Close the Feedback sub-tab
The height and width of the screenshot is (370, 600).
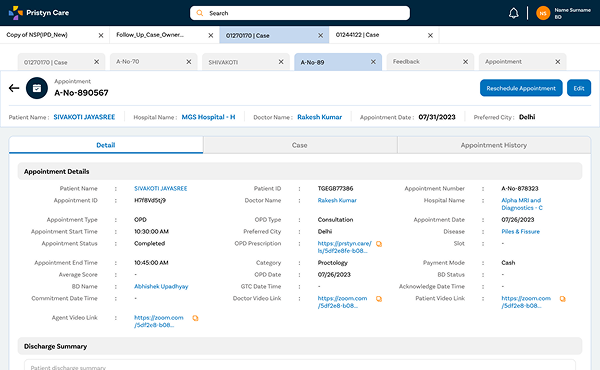pos(465,62)
